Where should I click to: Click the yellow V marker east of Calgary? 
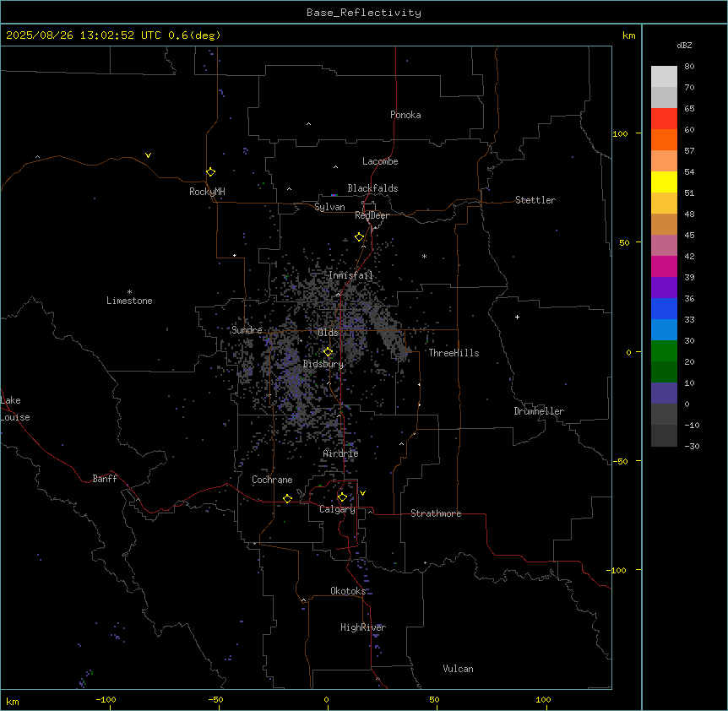point(362,493)
